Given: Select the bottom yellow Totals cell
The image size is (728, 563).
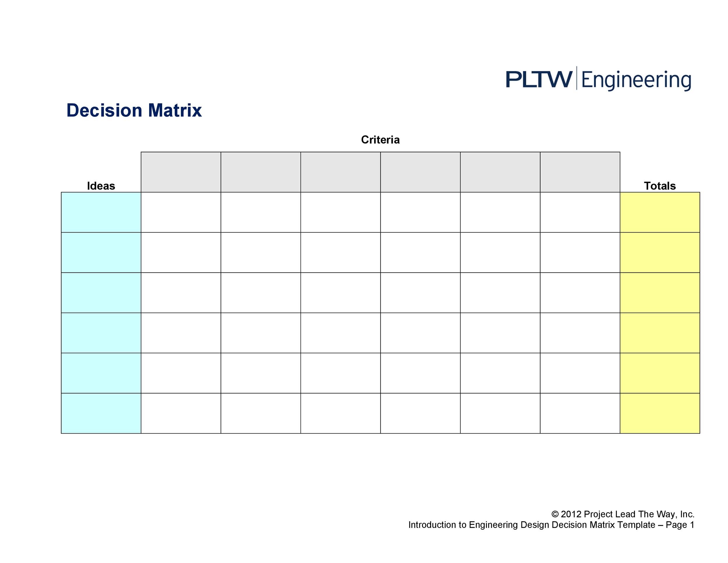Looking at the screenshot, I should point(660,413).
